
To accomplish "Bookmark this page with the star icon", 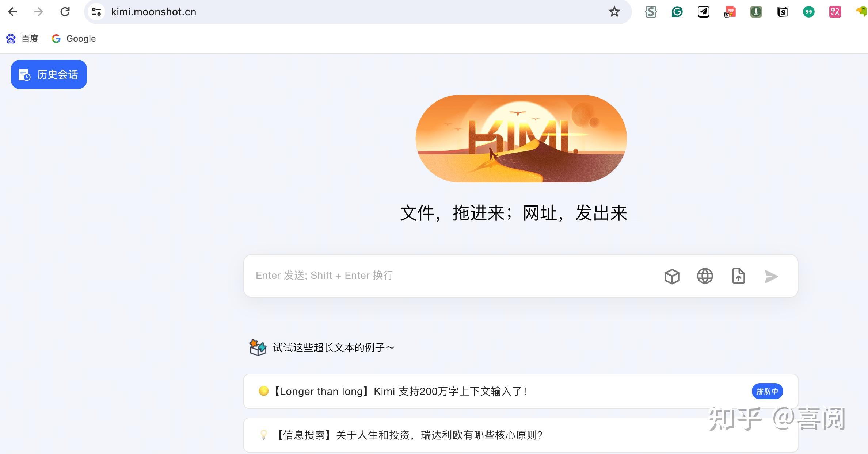I will (x=614, y=12).
